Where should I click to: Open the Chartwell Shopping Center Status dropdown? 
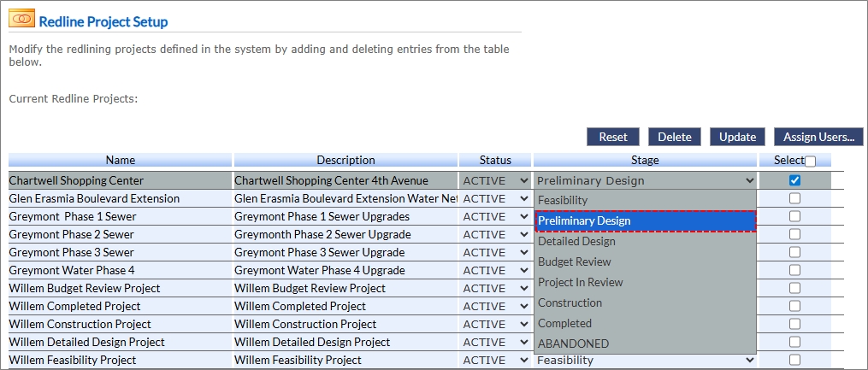pyautogui.click(x=495, y=181)
